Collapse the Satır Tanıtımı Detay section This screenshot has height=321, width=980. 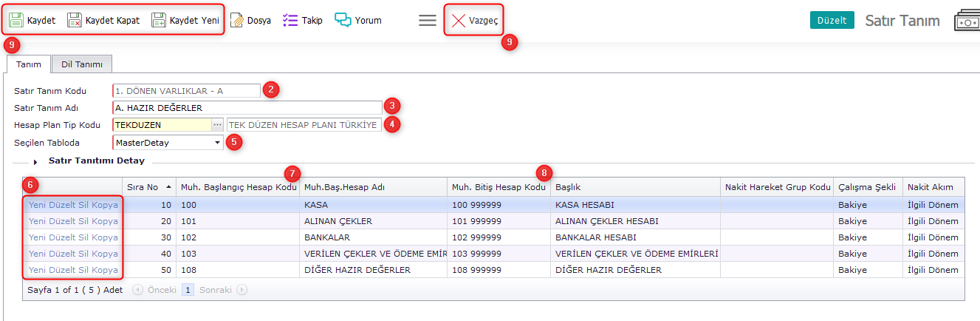point(35,161)
